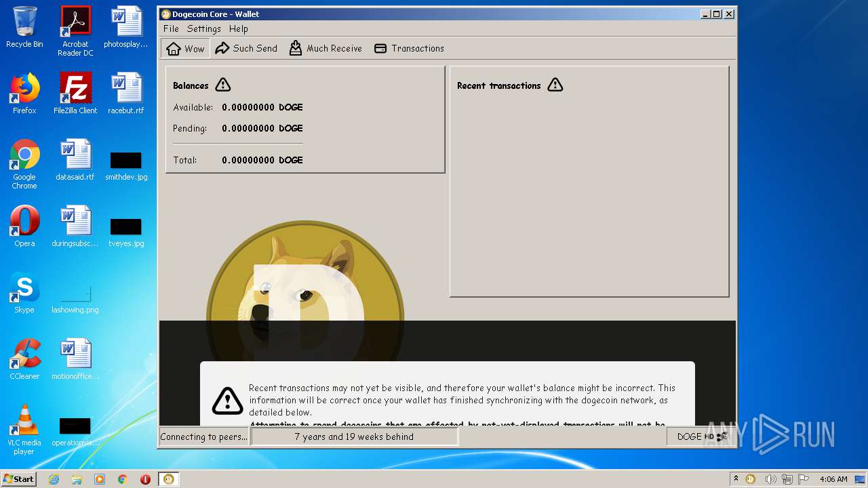This screenshot has height=488, width=868.
Task: Open the File menu
Action: [171, 28]
